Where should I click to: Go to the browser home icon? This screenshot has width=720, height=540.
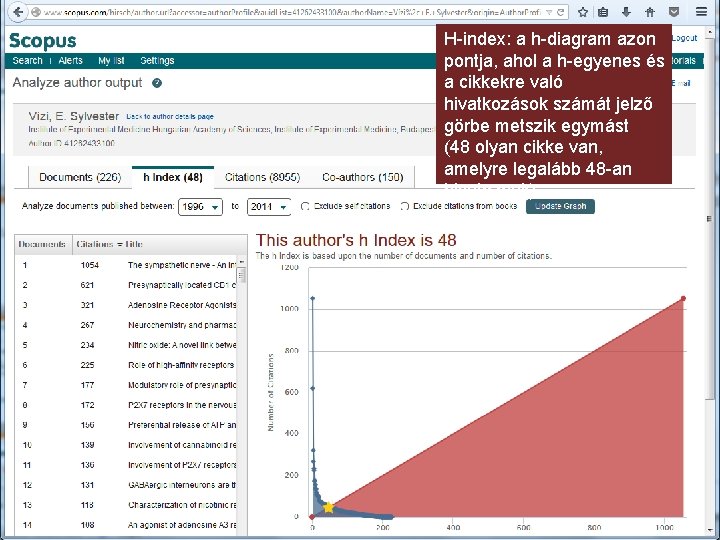(x=650, y=12)
